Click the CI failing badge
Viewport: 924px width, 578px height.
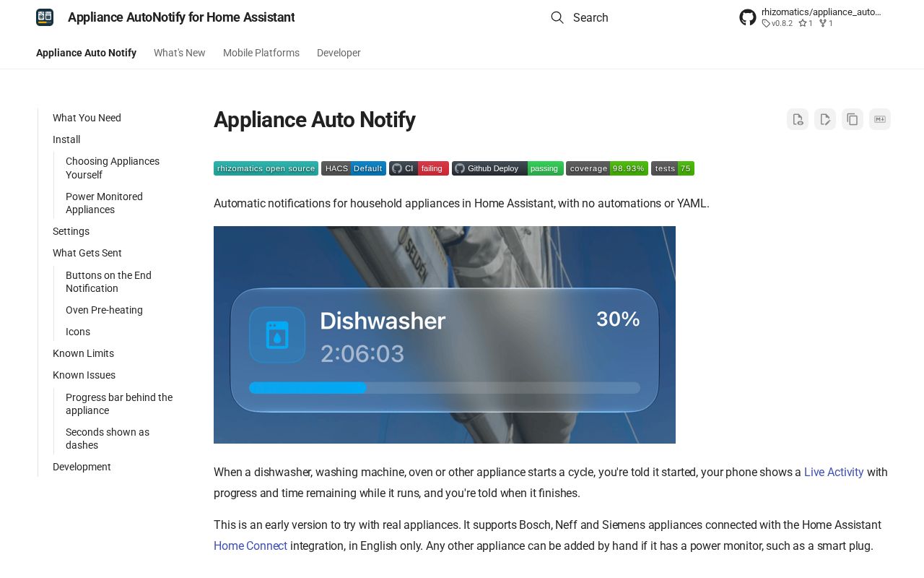419,168
